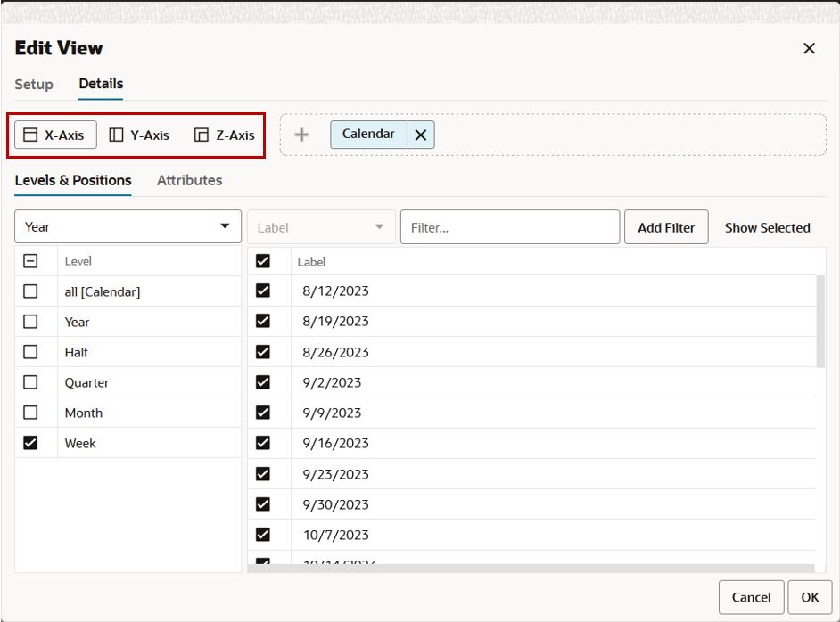Uncheck the 8/12/2023 label entry
840x622 pixels.
(261, 291)
